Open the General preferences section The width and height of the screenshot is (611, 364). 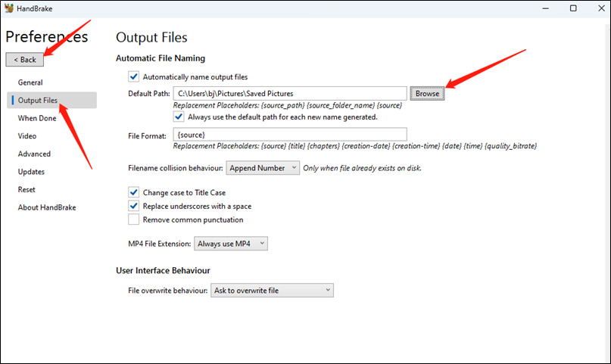click(x=30, y=82)
